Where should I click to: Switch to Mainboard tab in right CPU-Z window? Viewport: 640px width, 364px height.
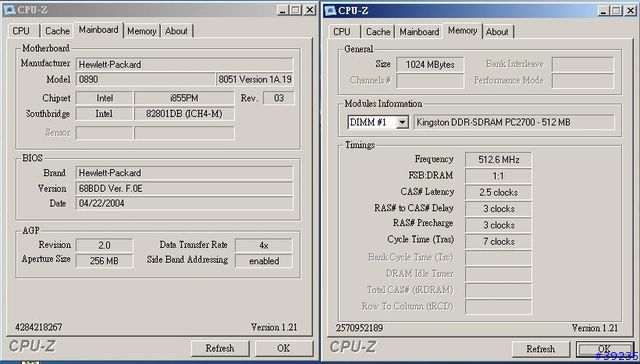coord(419,32)
